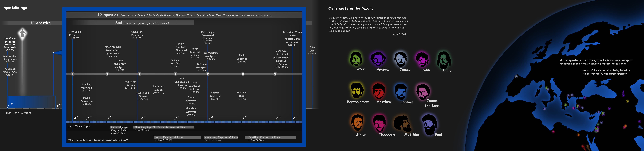Viewport: 644px width, 151px height.
Task: Select Matthew's red portrait icon
Action: click(x=379, y=91)
